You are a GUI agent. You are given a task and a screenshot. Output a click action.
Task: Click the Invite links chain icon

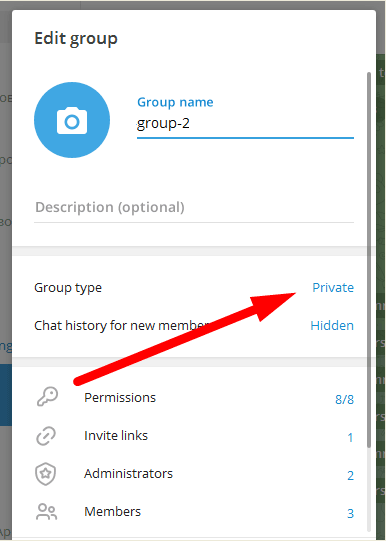tap(46, 436)
